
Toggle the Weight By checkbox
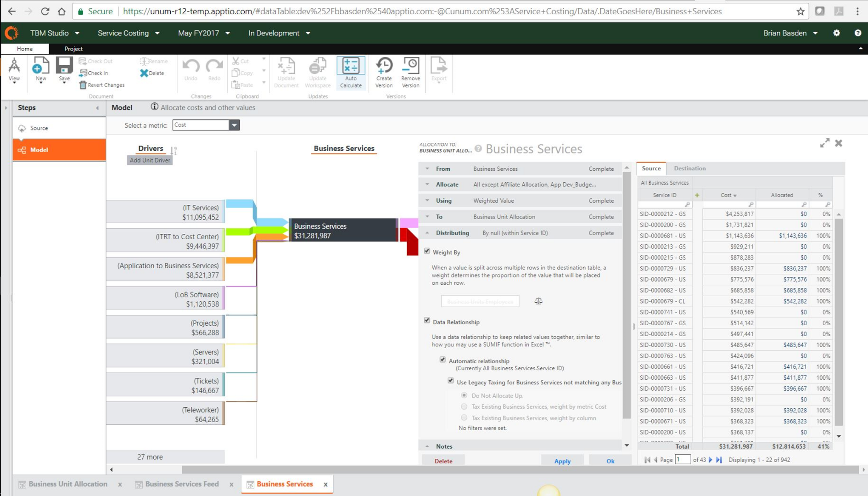pos(427,251)
